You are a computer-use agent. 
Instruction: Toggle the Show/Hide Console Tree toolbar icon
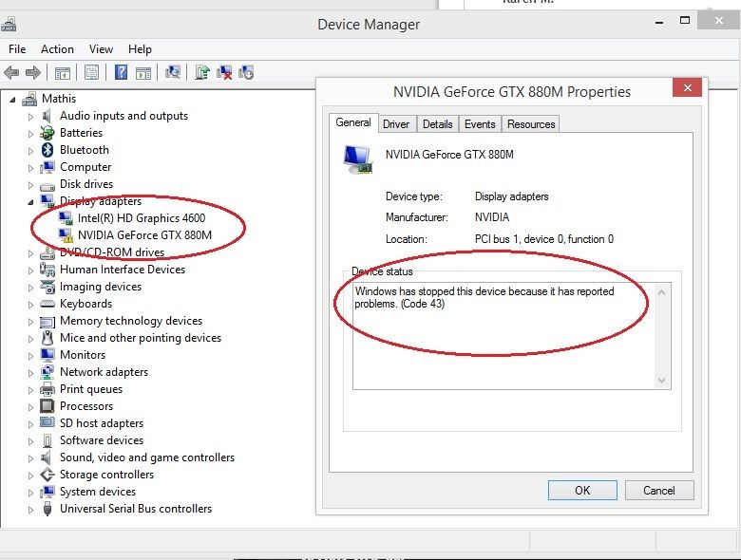point(63,73)
